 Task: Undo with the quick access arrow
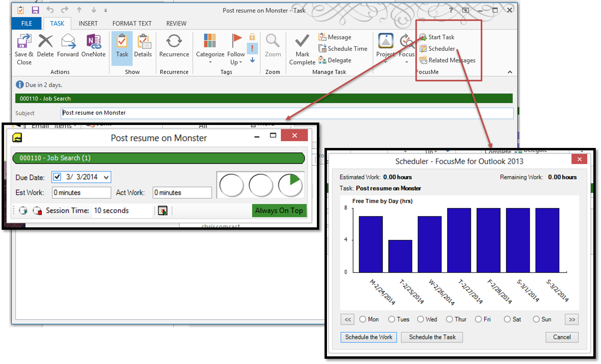tap(50, 10)
